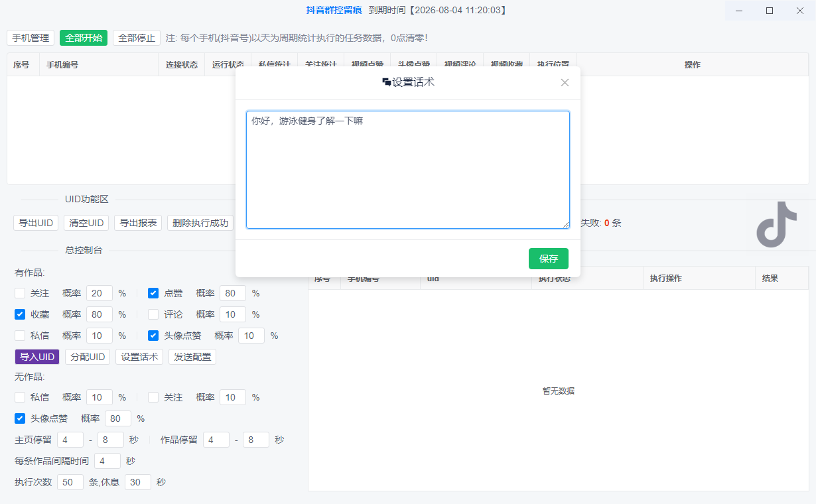
Task: Click the 删除执行成功 button
Action: coord(200,223)
